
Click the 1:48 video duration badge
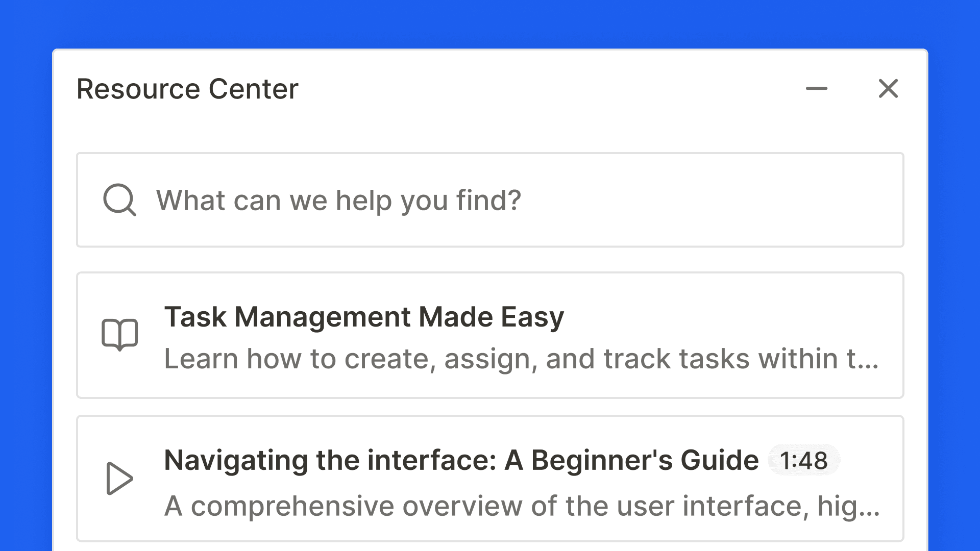pos(803,461)
